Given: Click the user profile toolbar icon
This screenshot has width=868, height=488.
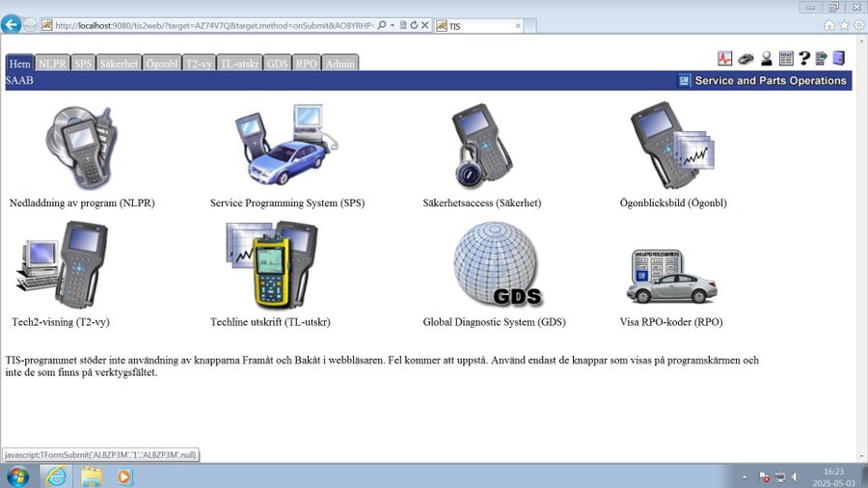Looking at the screenshot, I should [766, 58].
